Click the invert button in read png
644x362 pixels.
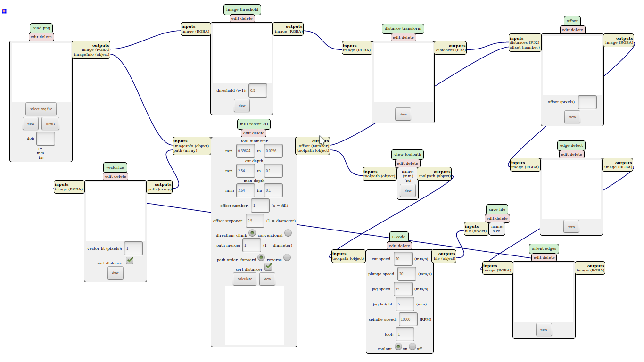50,123
